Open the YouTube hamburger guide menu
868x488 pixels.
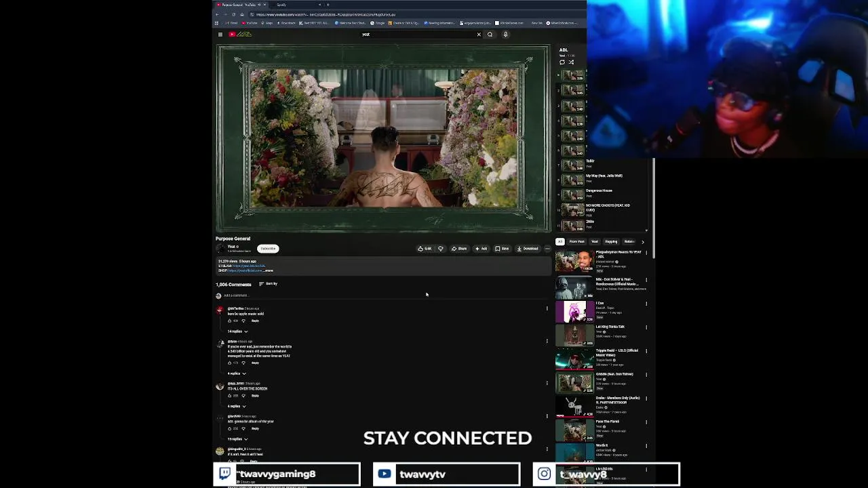pyautogui.click(x=220, y=35)
